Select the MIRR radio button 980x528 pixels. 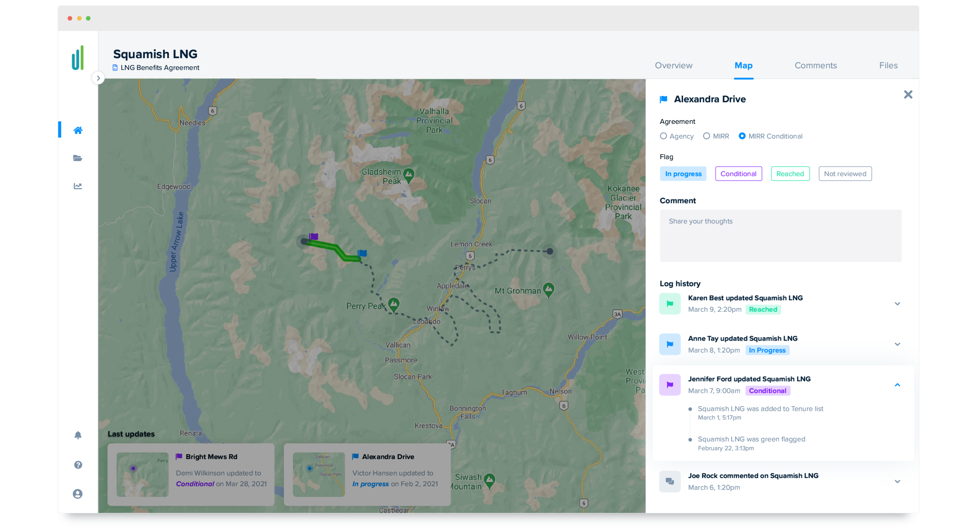(x=716, y=136)
